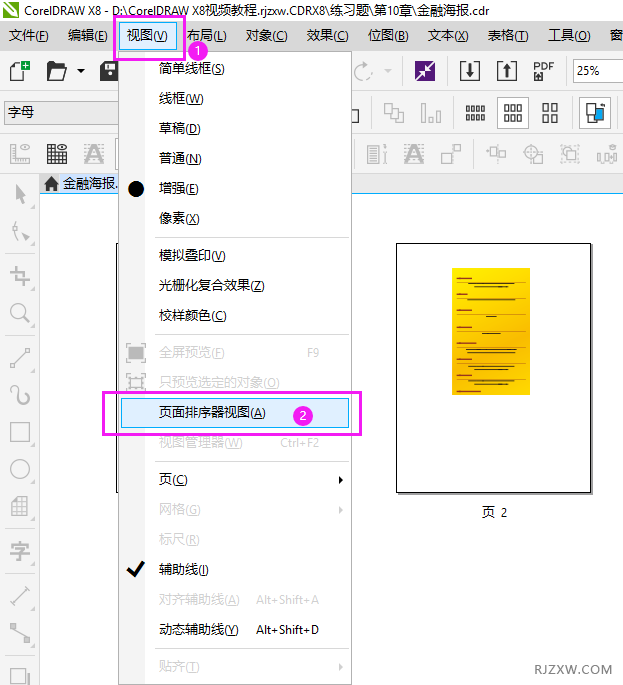623x685 pixels.
Task: Click the four-column thumbnails layout icon
Action: (475, 113)
